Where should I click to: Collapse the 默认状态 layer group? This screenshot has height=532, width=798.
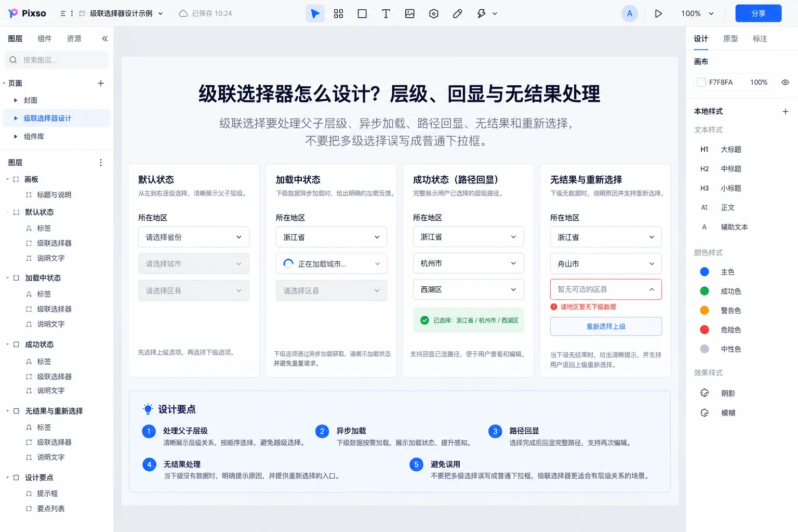tap(7, 212)
